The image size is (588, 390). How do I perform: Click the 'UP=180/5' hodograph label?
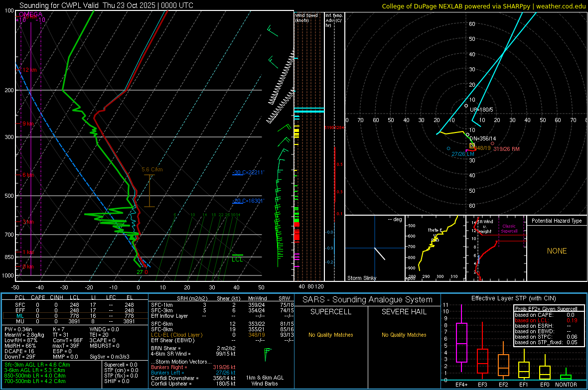pos(481,110)
